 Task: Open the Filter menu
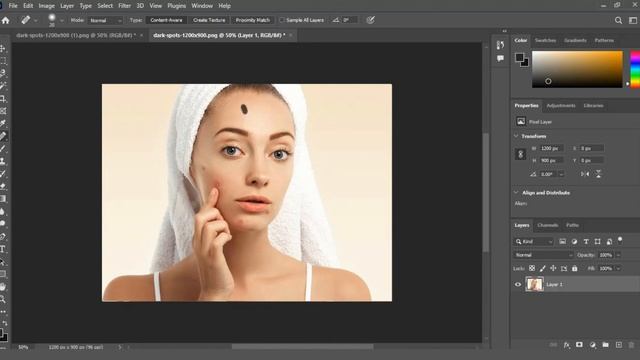point(124,6)
